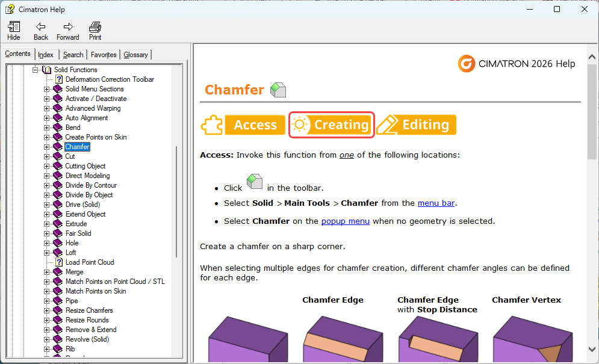The width and height of the screenshot is (599, 364).
Task: Click the book icon beside Pipe
Action: click(x=58, y=301)
